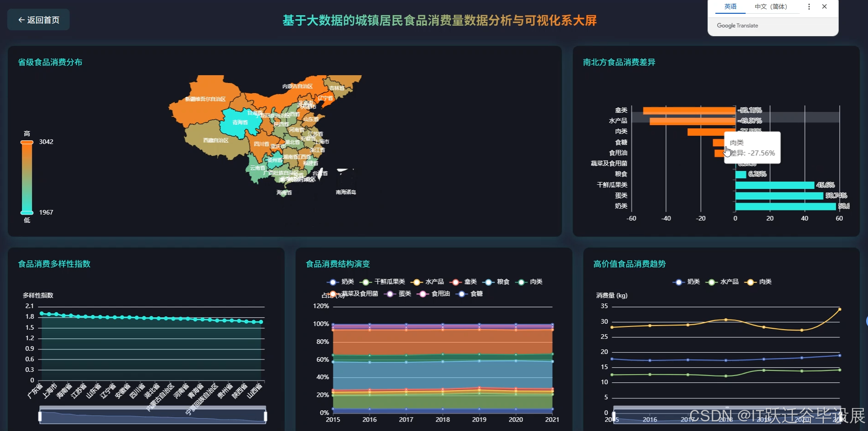Screen dimensions: 868x431
Task: Click 四川省 on the province map
Action: click(261, 144)
